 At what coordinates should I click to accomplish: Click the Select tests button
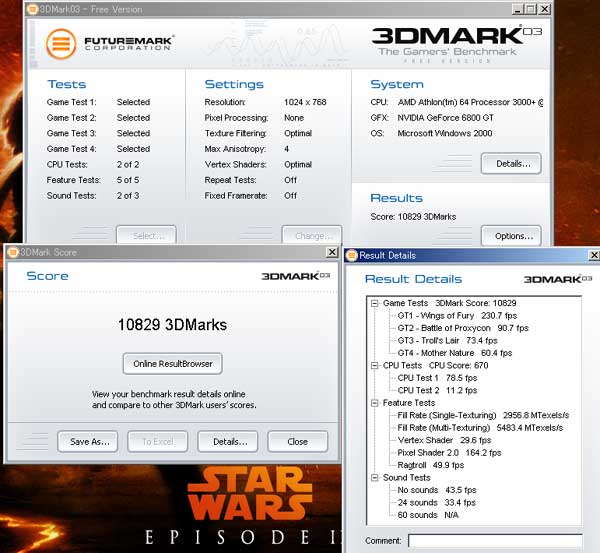(146, 235)
